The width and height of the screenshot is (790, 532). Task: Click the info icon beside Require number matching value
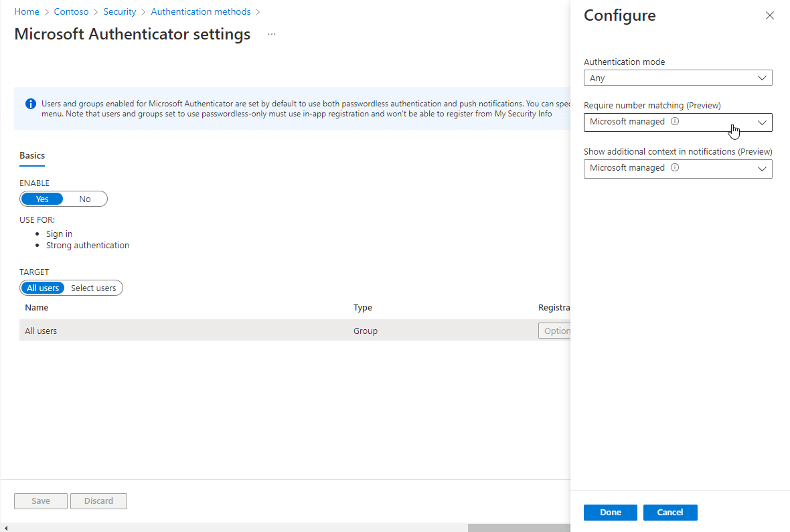pyautogui.click(x=675, y=121)
